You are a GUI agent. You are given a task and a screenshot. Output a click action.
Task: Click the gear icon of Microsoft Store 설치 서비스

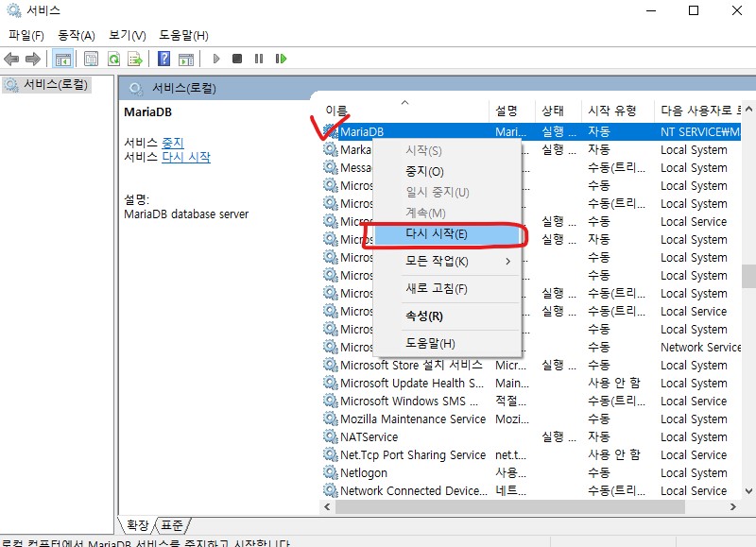[330, 365]
